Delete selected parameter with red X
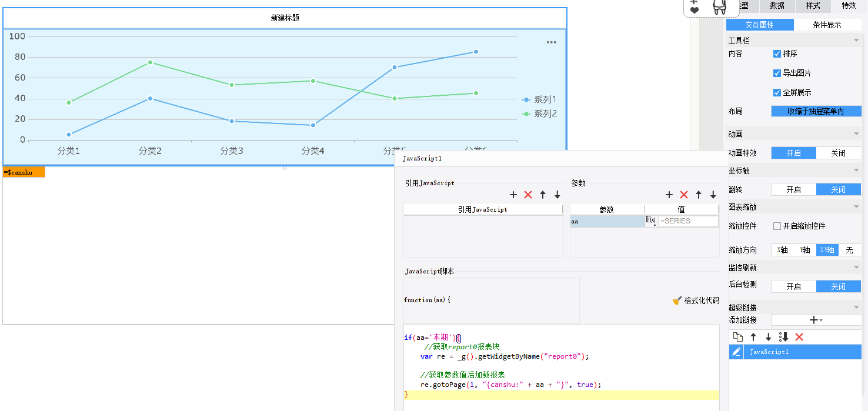Viewport: 868px width, 411px height. [x=684, y=195]
